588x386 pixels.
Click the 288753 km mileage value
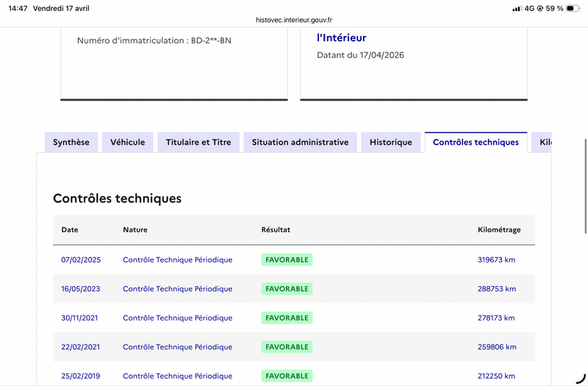[x=497, y=289]
